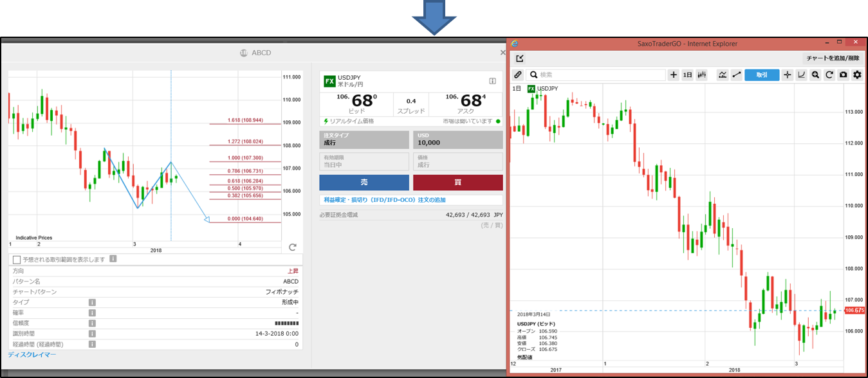Click the red 買 buy button

[458, 183]
